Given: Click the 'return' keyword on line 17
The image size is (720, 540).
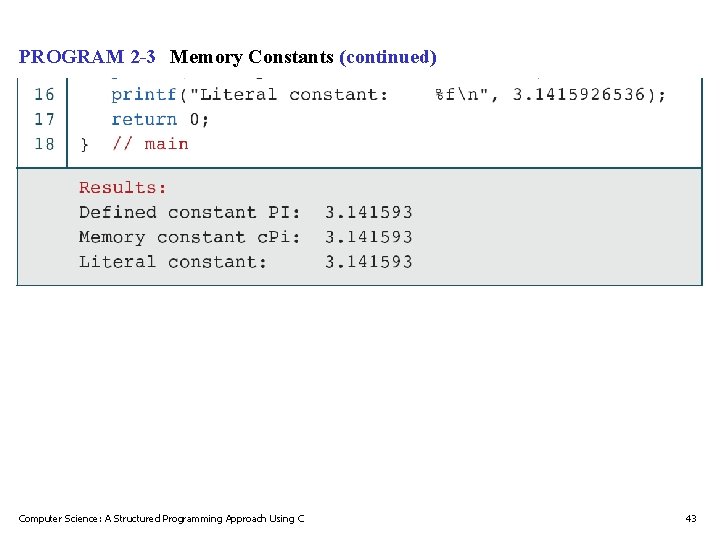Looking at the screenshot, I should 144,120.
